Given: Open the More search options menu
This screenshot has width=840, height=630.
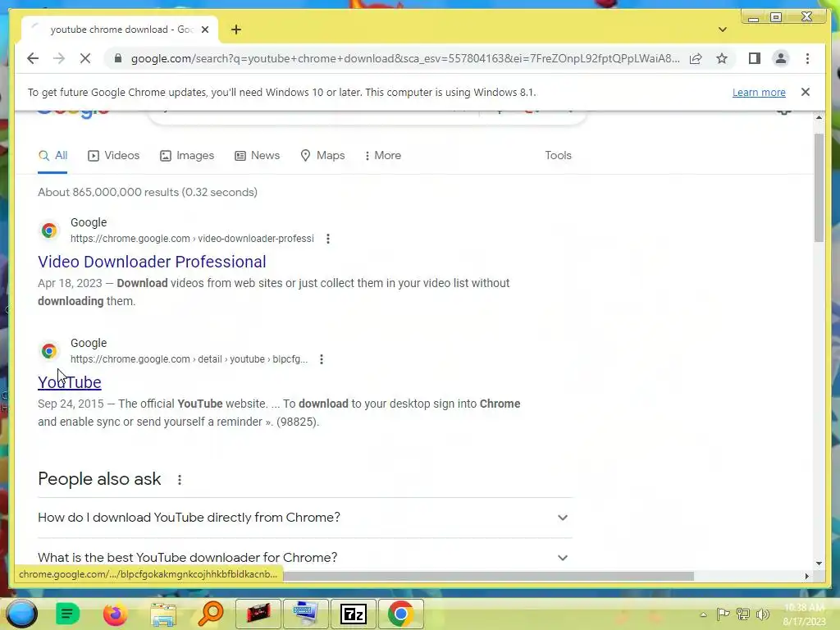Looking at the screenshot, I should point(382,156).
